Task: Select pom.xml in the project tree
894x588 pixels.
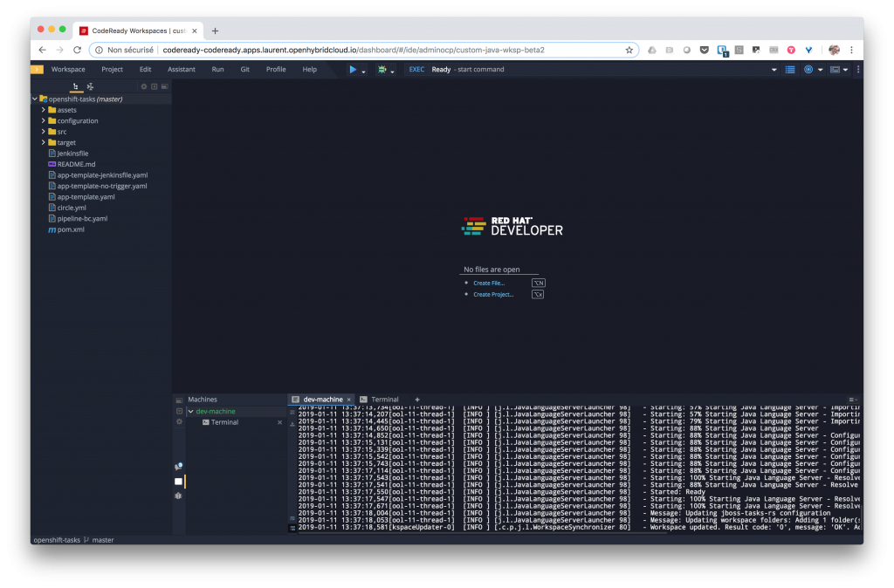Action: coord(70,229)
